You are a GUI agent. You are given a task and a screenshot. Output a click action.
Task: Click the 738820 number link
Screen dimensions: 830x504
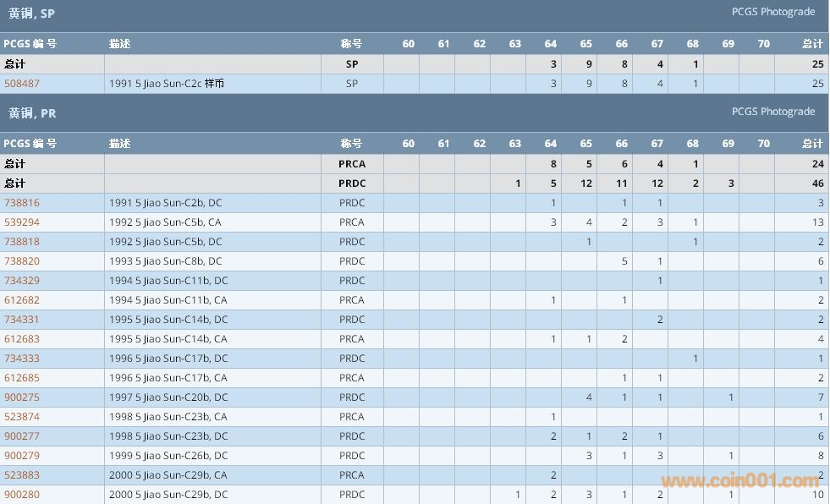click(x=22, y=261)
